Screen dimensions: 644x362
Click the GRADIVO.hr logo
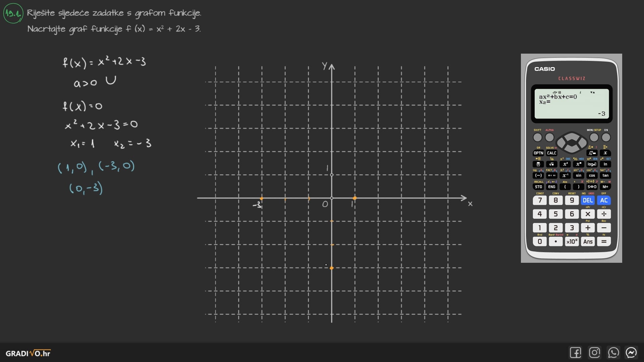coord(28,353)
